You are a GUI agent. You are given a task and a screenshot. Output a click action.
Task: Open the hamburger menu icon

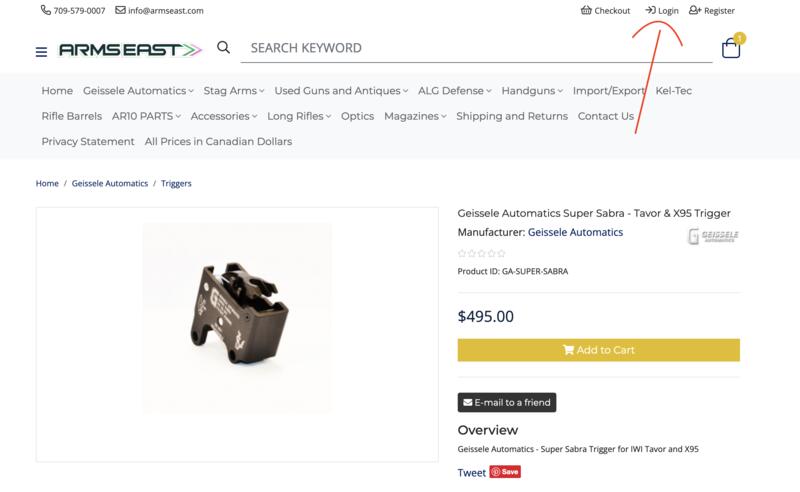[41, 51]
